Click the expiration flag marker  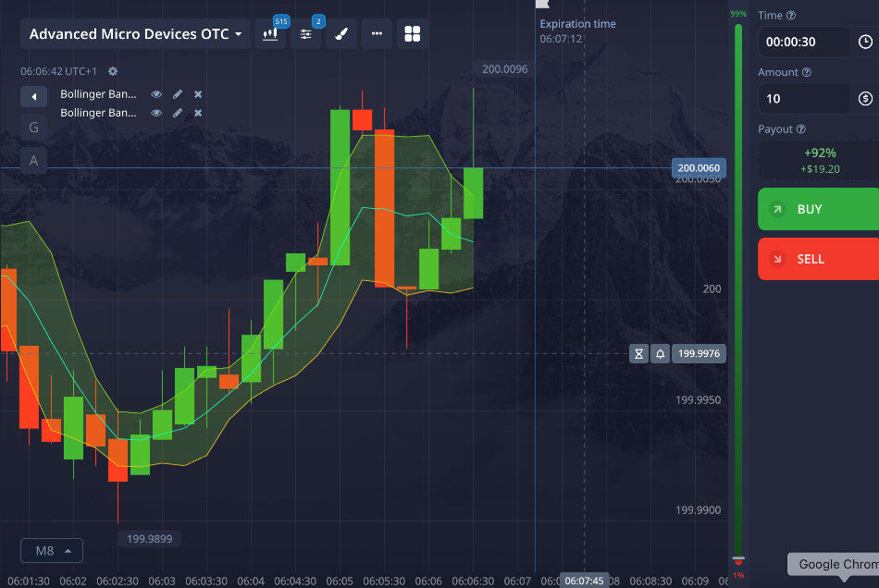[x=542, y=4]
